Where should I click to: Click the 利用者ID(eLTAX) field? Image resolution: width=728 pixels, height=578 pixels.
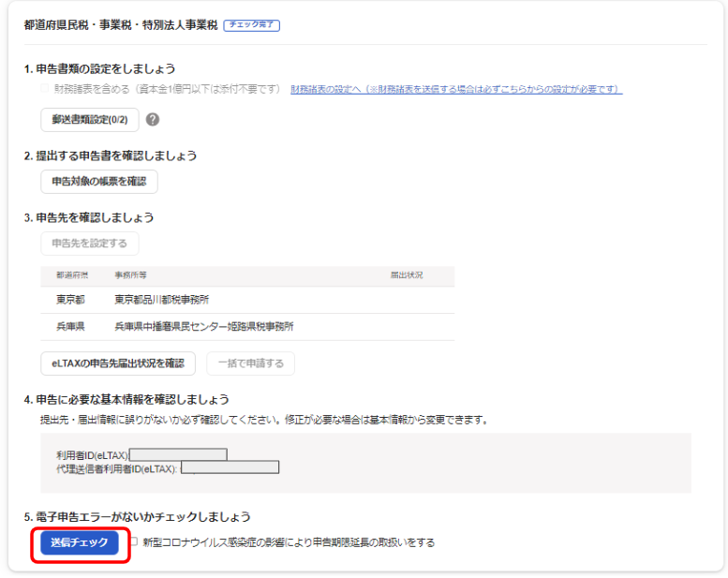click(x=178, y=454)
